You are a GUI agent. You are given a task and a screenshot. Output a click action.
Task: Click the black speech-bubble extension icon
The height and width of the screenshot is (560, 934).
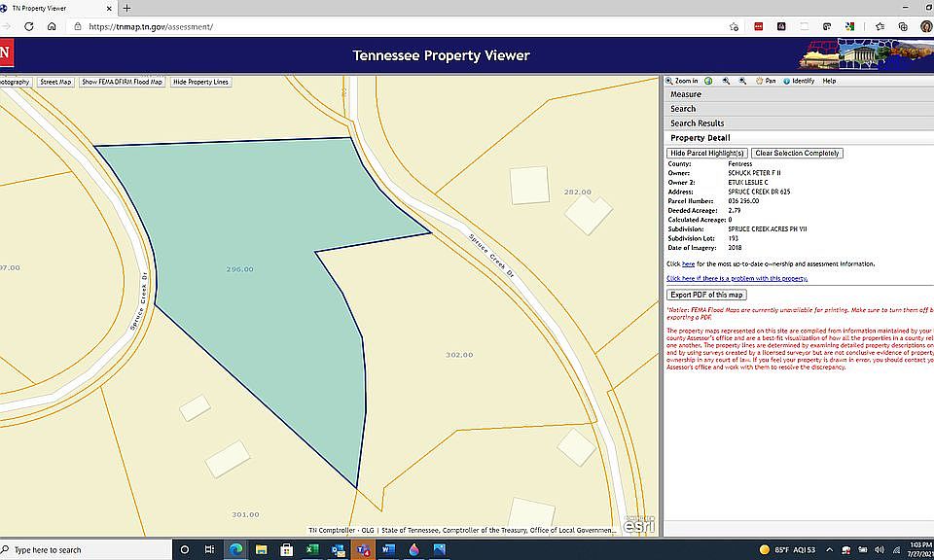827,27
